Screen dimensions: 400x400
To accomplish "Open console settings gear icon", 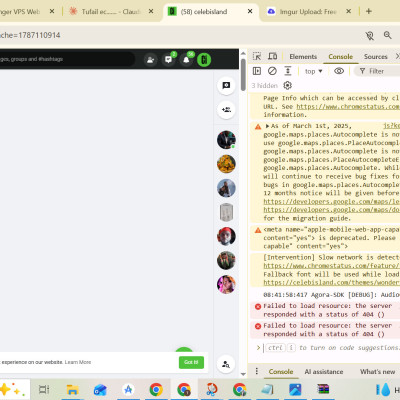I will point(287,86).
